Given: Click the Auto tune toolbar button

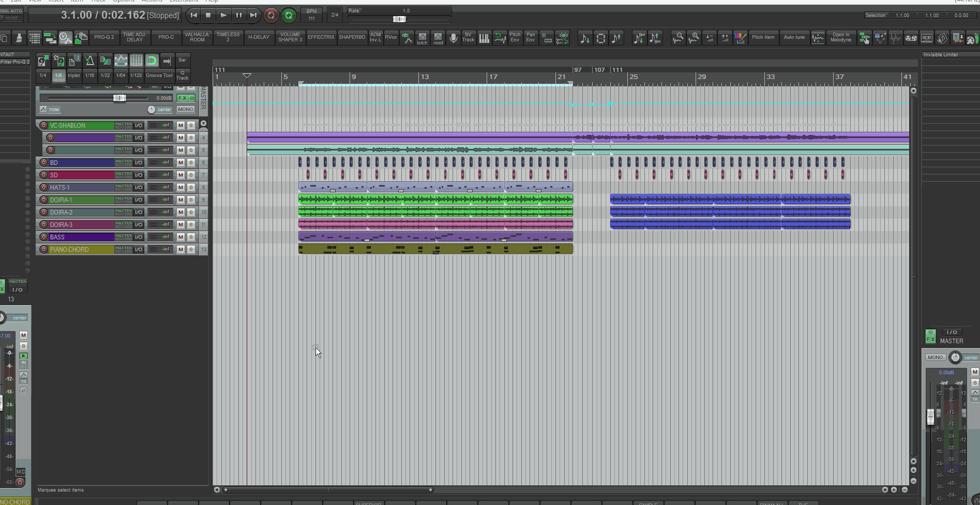Looking at the screenshot, I should pyautogui.click(x=794, y=37).
